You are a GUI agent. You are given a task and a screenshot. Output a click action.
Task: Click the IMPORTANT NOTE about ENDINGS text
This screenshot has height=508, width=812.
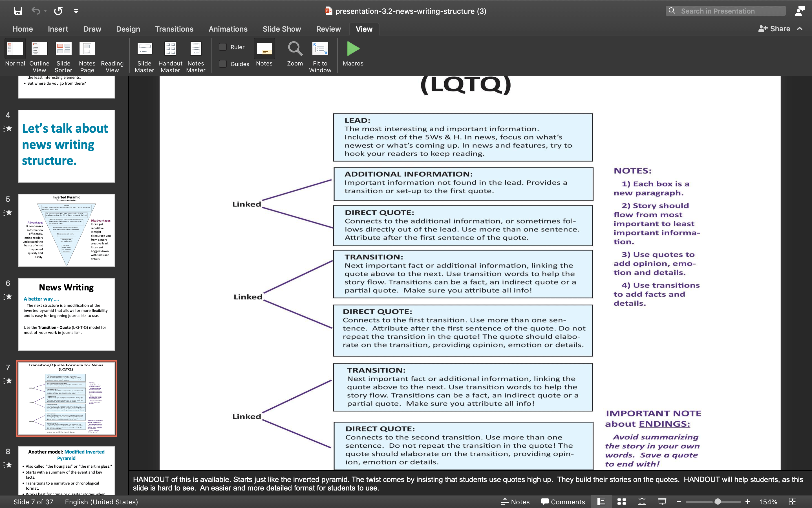(x=653, y=419)
